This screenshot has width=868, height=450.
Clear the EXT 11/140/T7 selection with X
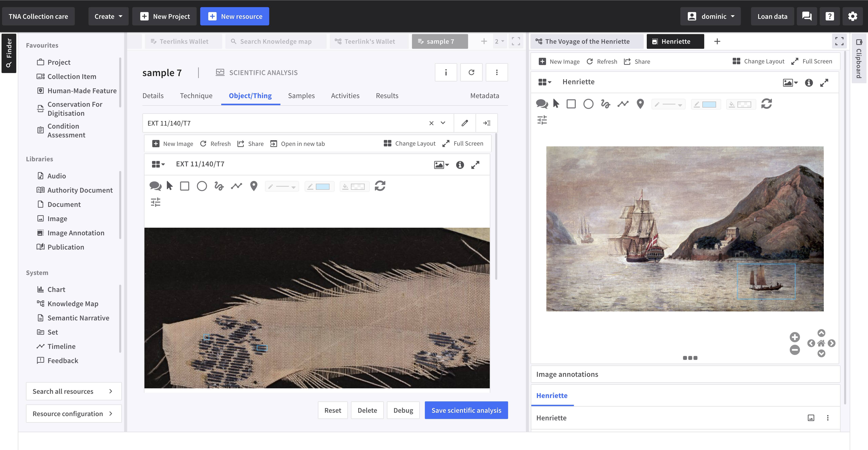pyautogui.click(x=431, y=123)
